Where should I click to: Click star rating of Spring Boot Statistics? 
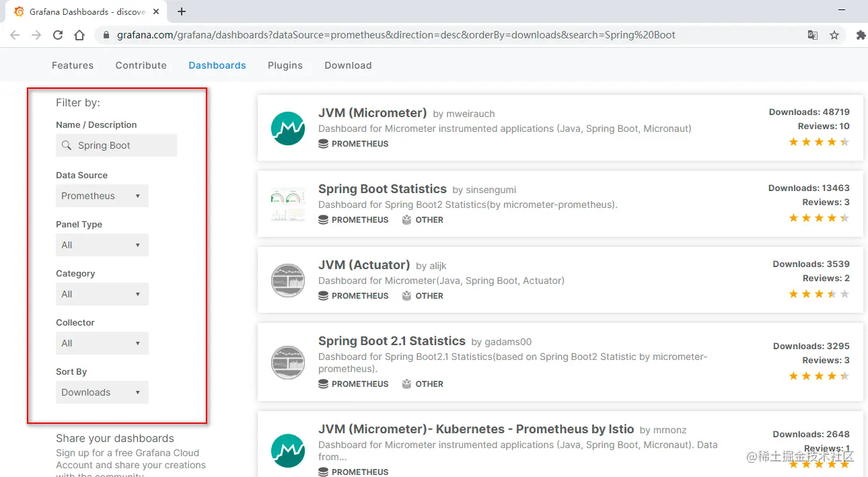[819, 218]
